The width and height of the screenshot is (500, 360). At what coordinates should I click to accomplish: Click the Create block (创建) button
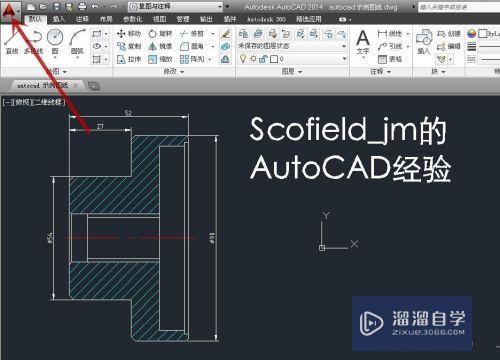(449, 33)
